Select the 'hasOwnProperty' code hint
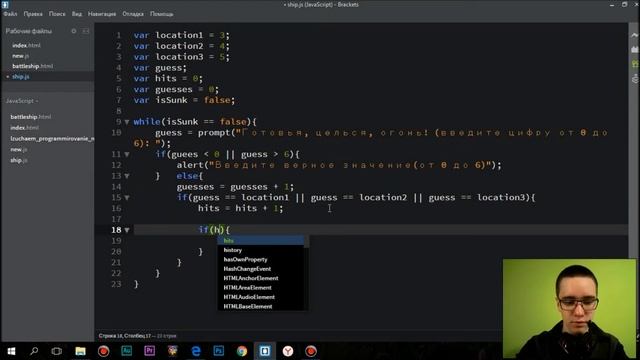640x360 pixels. [261, 260]
